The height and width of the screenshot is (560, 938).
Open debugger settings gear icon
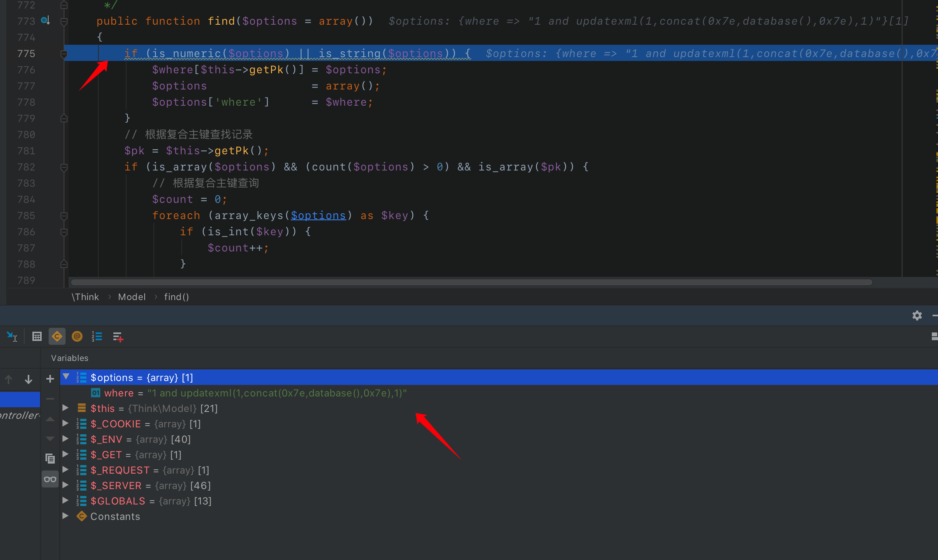coord(917,315)
